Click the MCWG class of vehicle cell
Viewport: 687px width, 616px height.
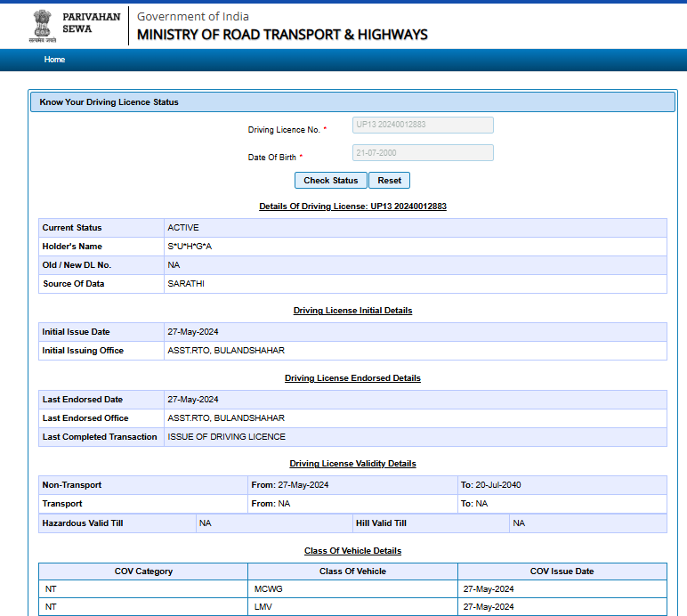point(267,589)
